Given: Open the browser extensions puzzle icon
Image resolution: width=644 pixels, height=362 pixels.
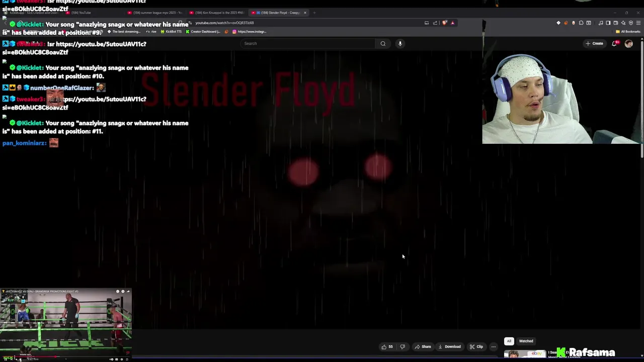Looking at the screenshot, I should point(581,23).
